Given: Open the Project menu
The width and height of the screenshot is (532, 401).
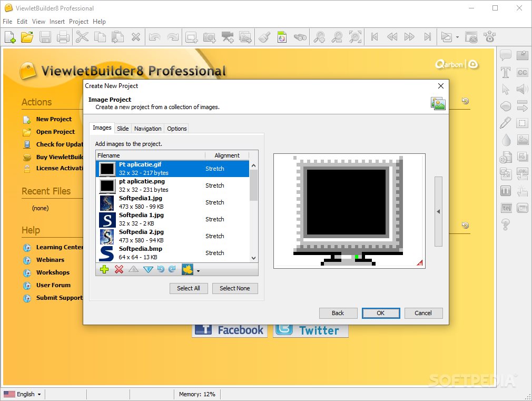Looking at the screenshot, I should pos(78,22).
